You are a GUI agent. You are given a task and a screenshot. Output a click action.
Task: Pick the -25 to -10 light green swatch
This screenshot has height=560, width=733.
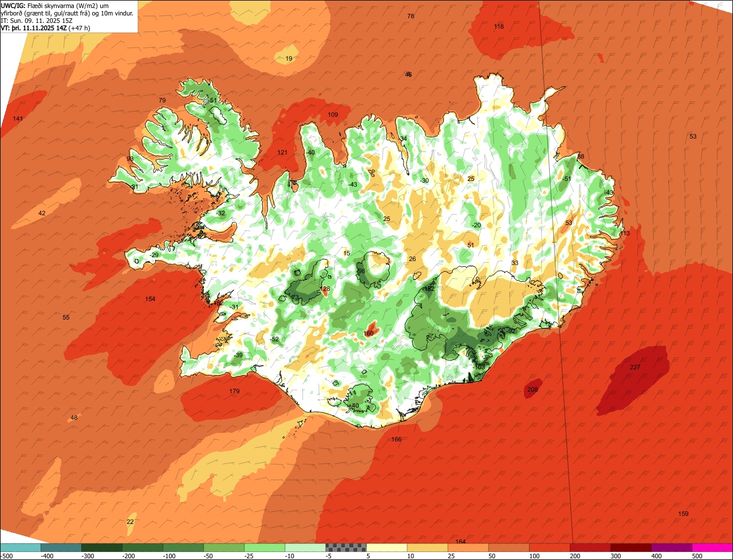coord(264,547)
